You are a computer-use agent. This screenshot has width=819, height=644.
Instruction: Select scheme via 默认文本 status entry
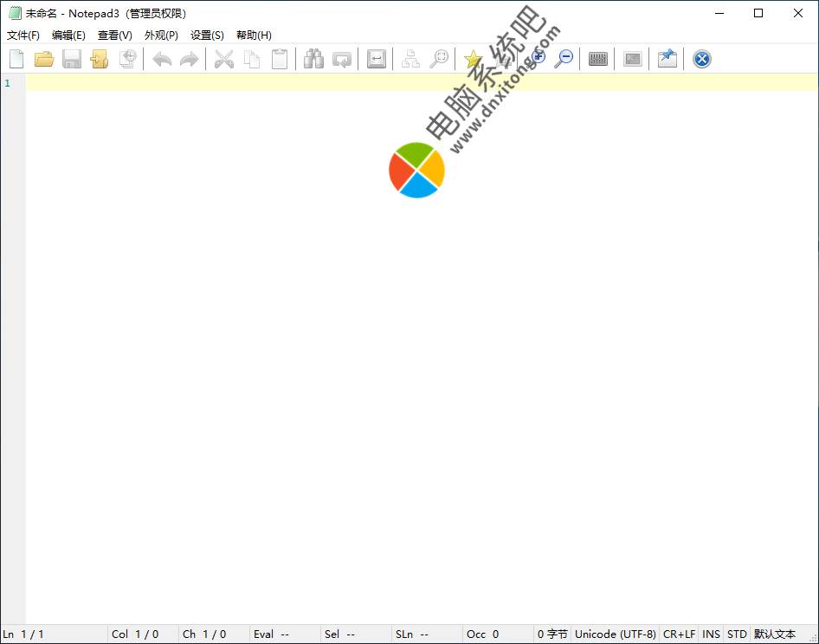(775, 634)
